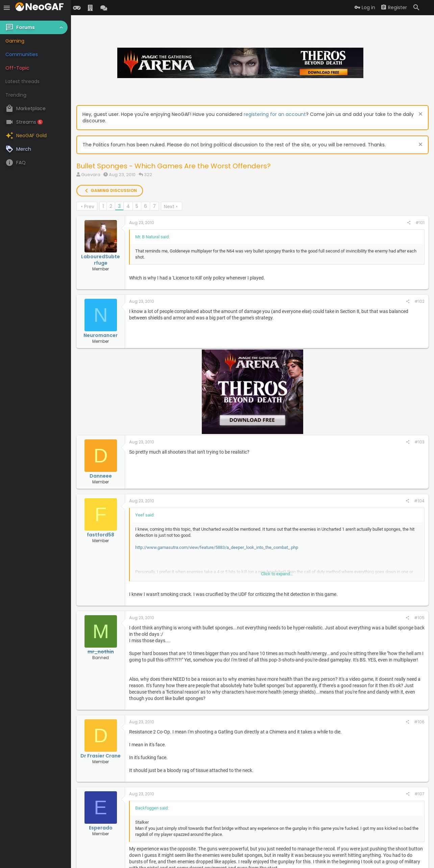Click LabouredSubterfuge's horse avatar
434x868 pixels.
coord(101,236)
